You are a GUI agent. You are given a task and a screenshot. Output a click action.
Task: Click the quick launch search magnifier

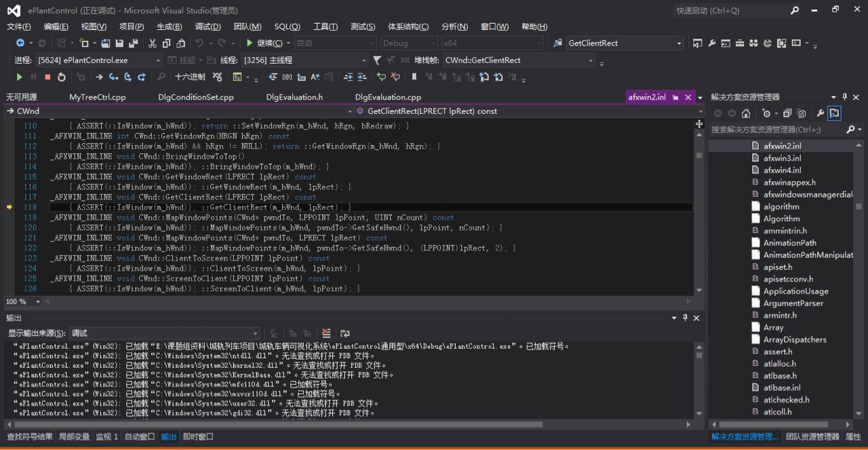[x=795, y=10]
